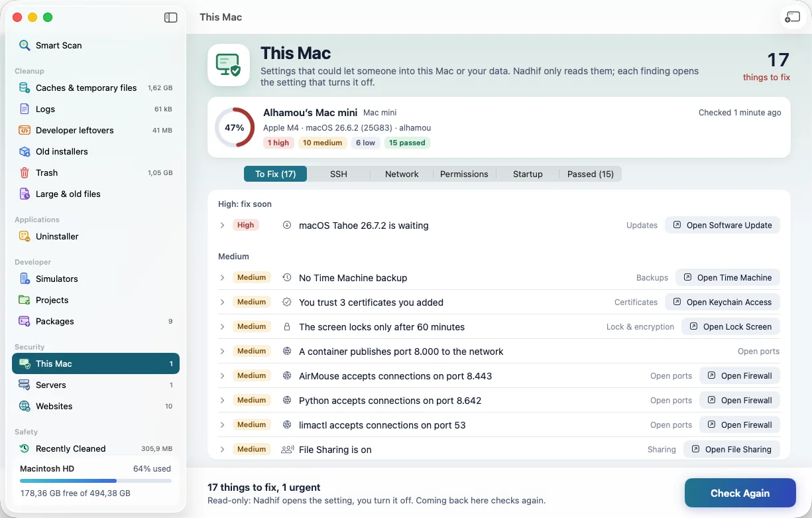
Task: Click Open Keychain Access button
Action: (x=723, y=302)
